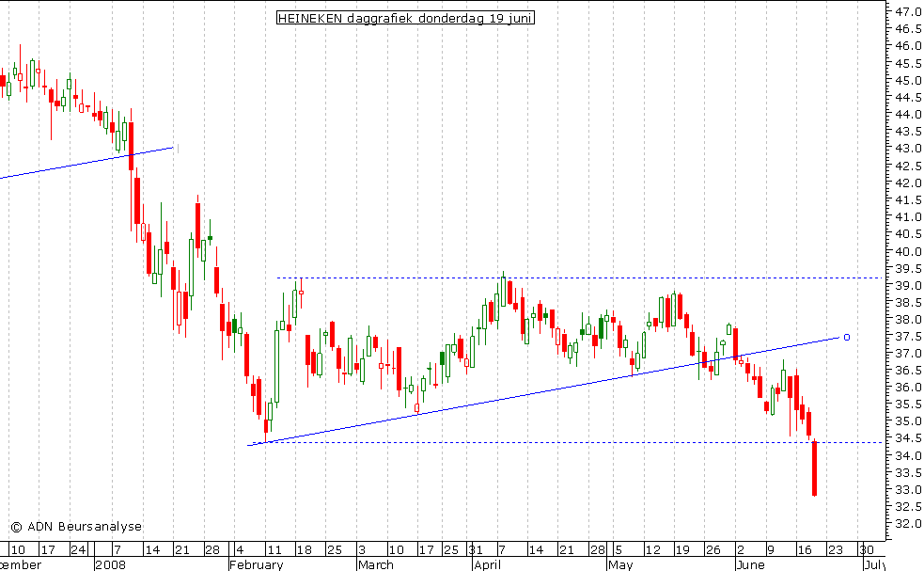Image resolution: width=924 pixels, height=571 pixels.
Task: Select the May month label on the time axis
Action: [x=620, y=564]
